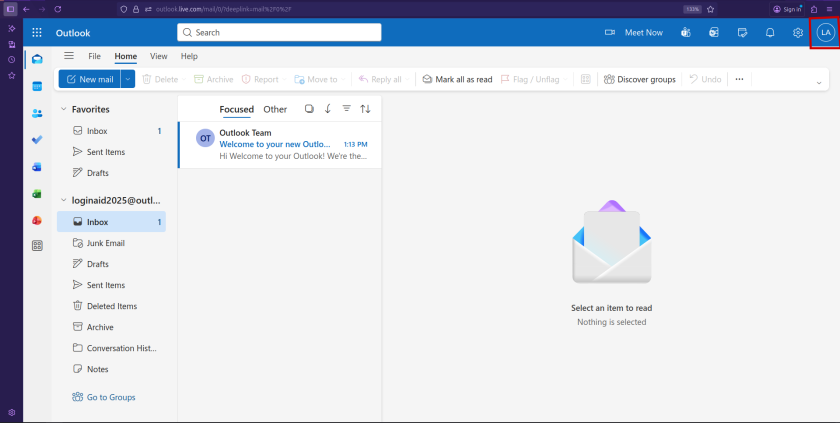840x423 pixels.
Task: Open the People contacts icon
Action: (37, 113)
